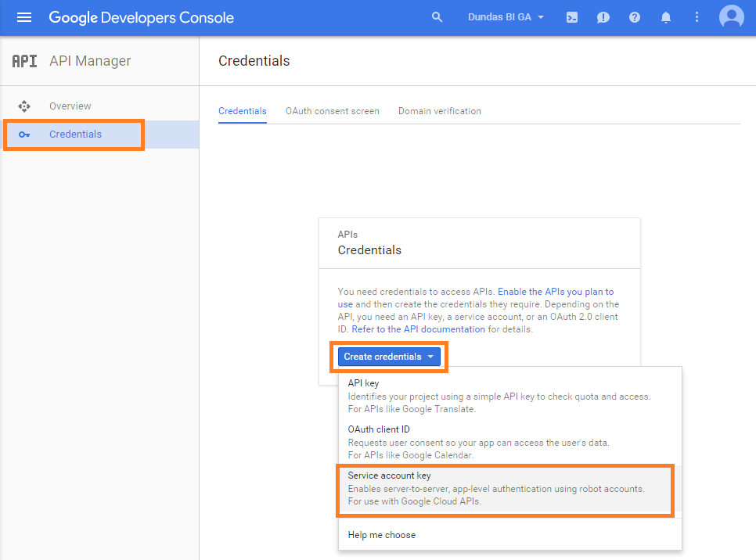Click the search magnifier icon
The height and width of the screenshot is (560, 756).
(437, 17)
